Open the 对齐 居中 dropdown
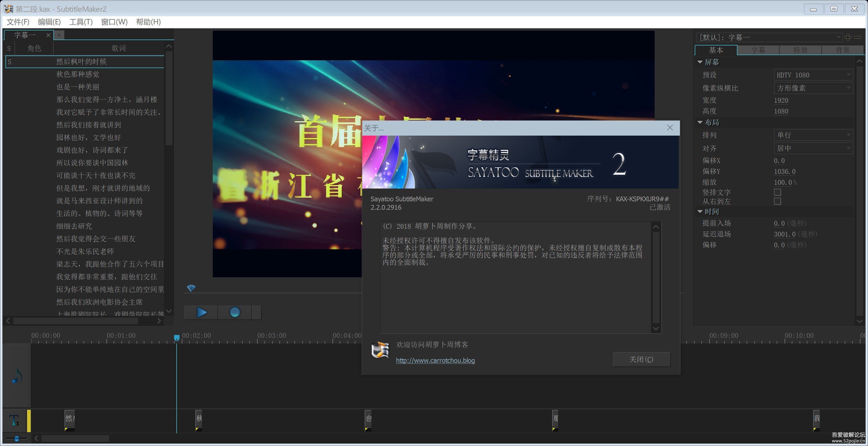 point(813,148)
